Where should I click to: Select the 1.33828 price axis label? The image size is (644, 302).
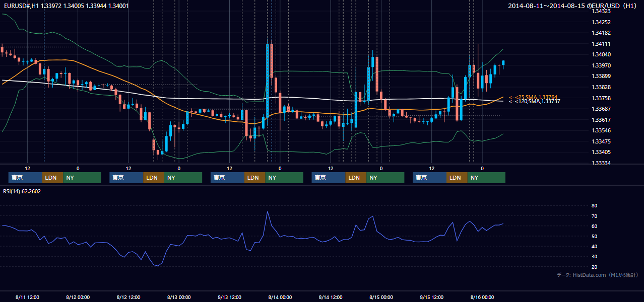601,87
